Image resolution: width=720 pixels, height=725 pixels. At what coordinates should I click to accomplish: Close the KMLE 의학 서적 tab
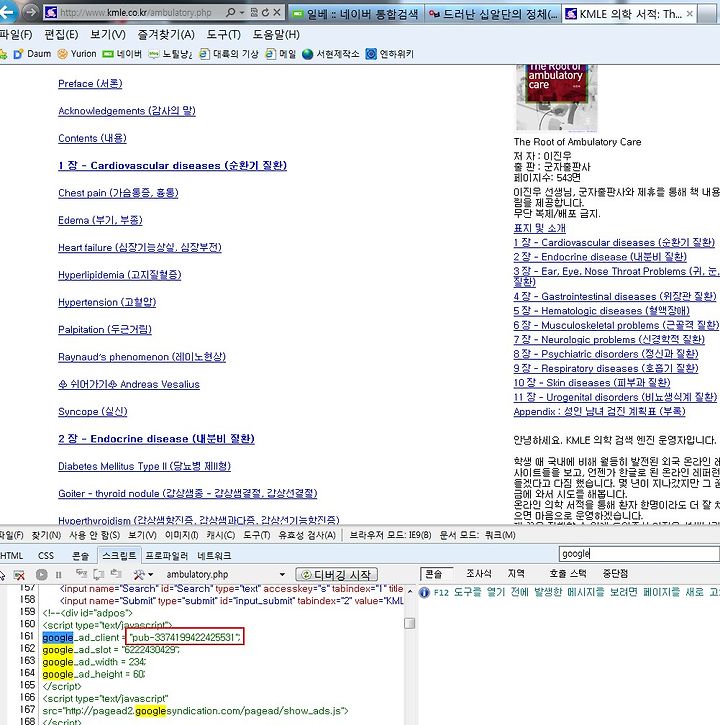[x=689, y=14]
